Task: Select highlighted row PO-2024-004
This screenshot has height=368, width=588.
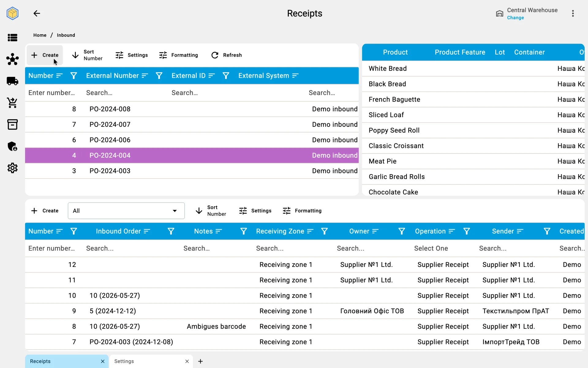Action: (x=192, y=156)
